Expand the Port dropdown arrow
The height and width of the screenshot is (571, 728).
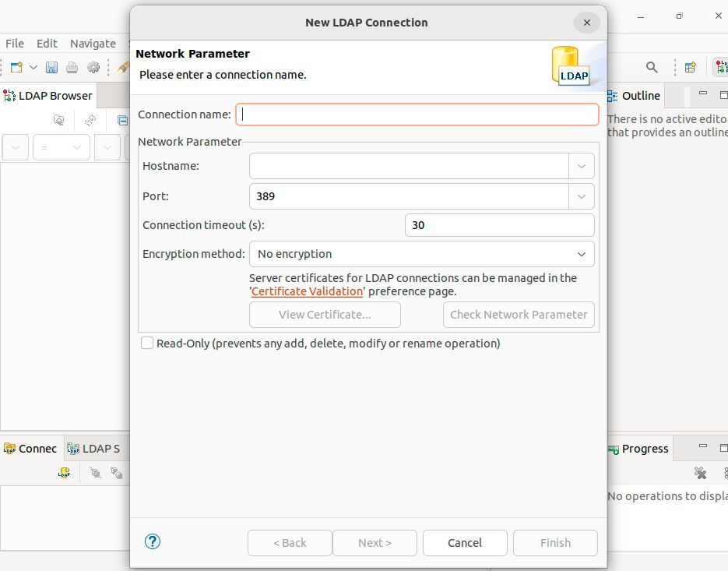(x=581, y=196)
